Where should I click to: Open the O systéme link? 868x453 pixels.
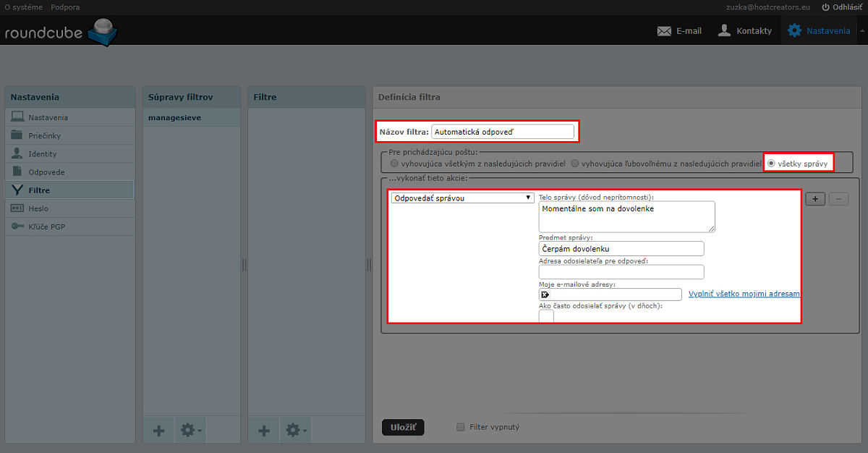24,7
